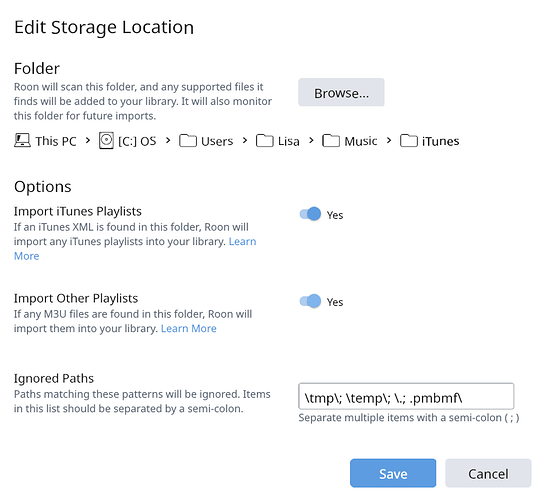
Task: Open the Browse... folder picker
Action: (x=341, y=92)
